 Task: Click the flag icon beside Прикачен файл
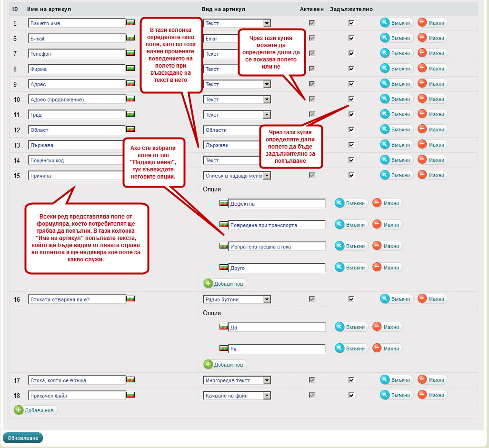[x=130, y=395]
